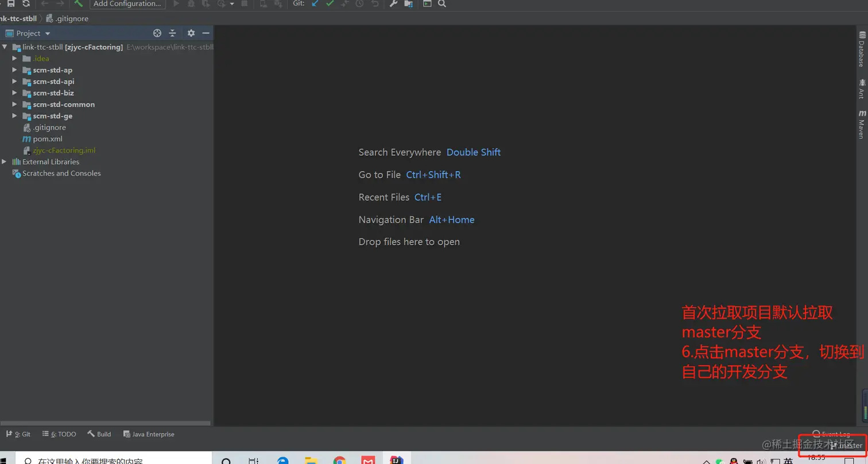Click the Show History clock icon
Screen dimensions: 868x464
point(360,3)
